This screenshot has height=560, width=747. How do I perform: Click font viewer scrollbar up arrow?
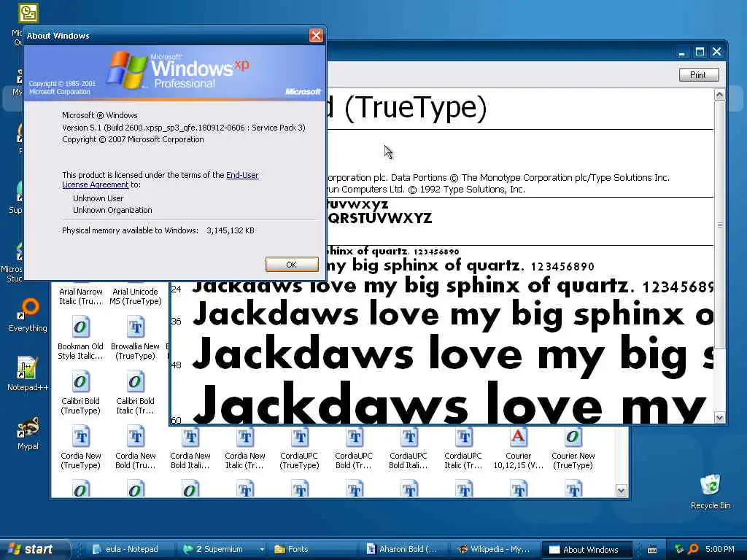pyautogui.click(x=719, y=95)
